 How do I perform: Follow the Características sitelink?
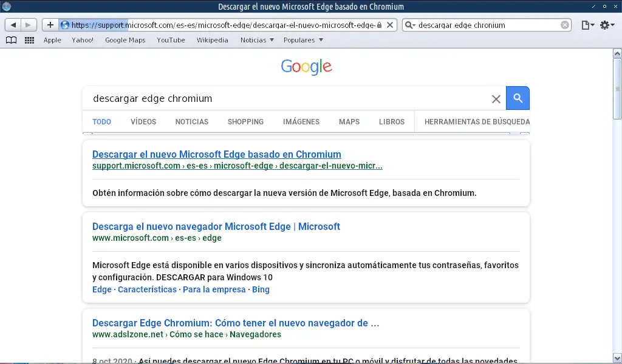pyautogui.click(x=147, y=289)
